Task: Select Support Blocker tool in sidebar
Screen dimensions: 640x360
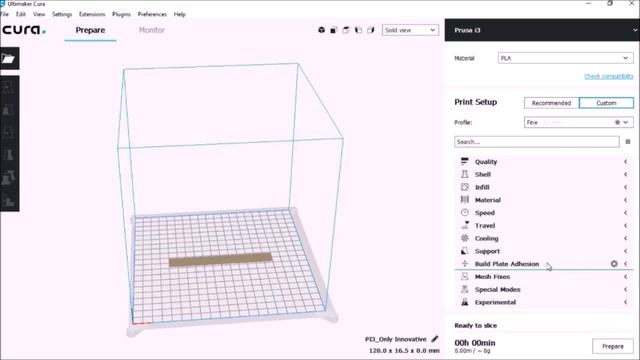Action: [9, 200]
